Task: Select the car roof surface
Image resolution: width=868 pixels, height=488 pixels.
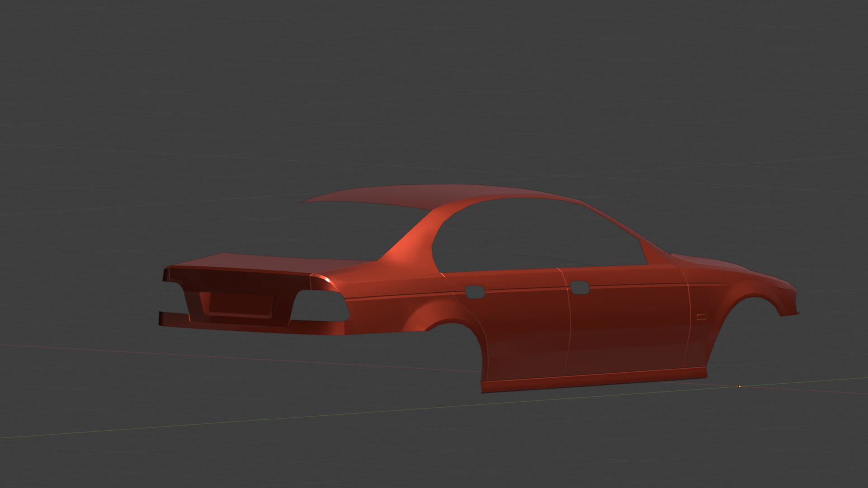Action: 407,197
